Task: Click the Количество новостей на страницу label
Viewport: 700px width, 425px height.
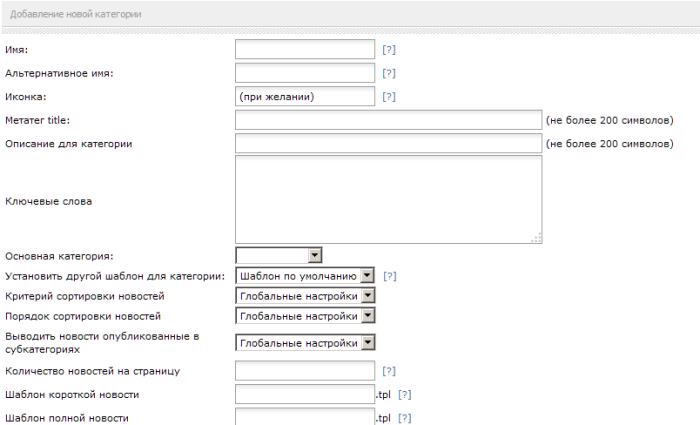Action: (x=92, y=371)
